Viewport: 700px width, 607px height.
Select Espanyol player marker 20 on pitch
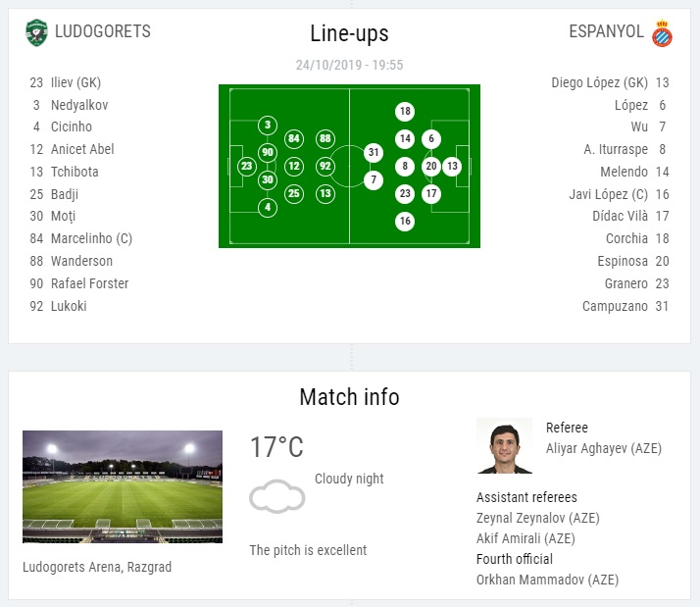[431, 166]
